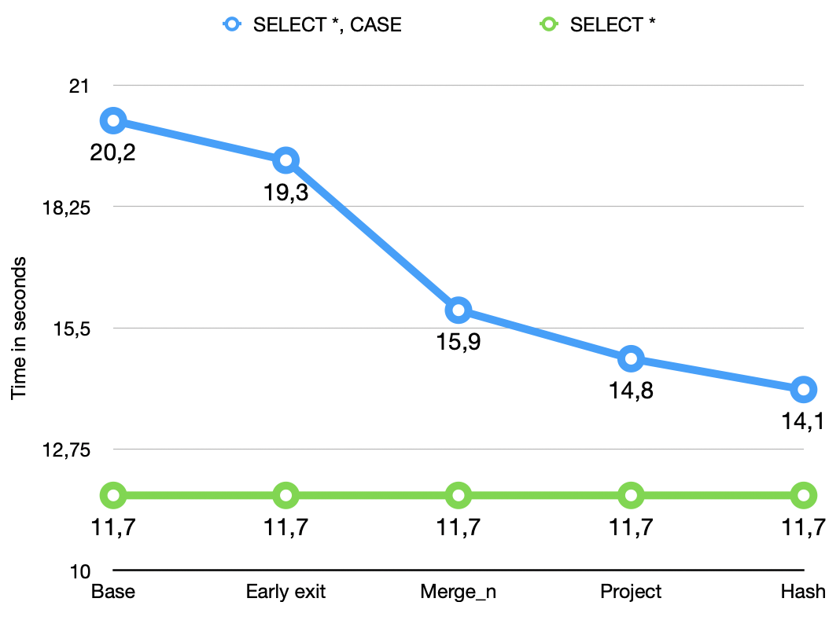Viewport: 840px width, 624px height.
Task: Click the 15,9 data value label
Action: click(x=458, y=342)
